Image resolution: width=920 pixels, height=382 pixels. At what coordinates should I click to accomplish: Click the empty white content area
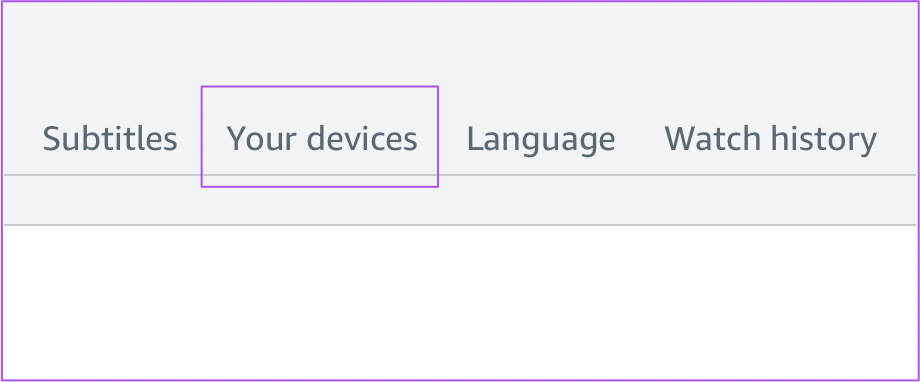[460, 302]
